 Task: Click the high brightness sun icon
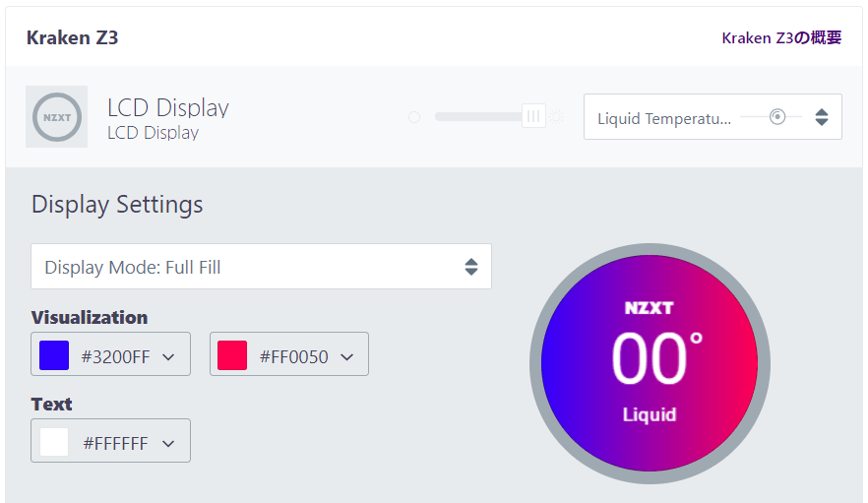pyautogui.click(x=556, y=117)
